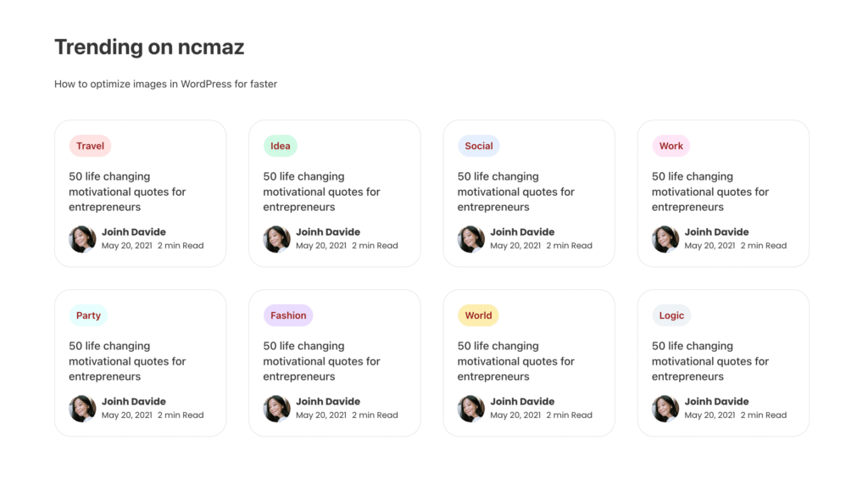Choose the Party category badge
Screen dimensions: 868x479
tap(88, 315)
